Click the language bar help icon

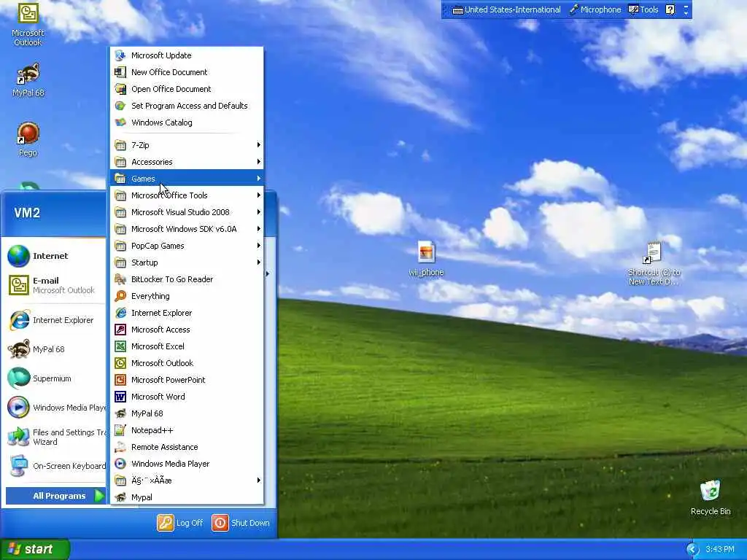point(670,9)
